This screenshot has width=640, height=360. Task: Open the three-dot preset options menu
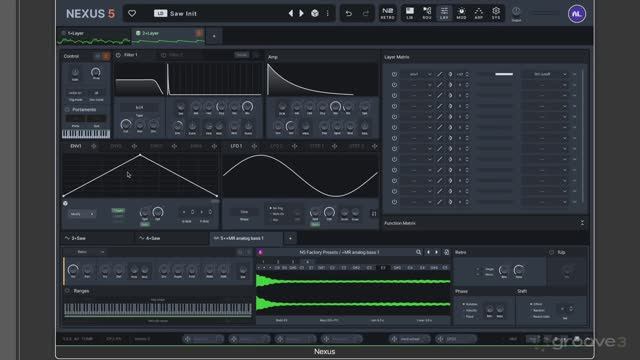tap(327, 13)
